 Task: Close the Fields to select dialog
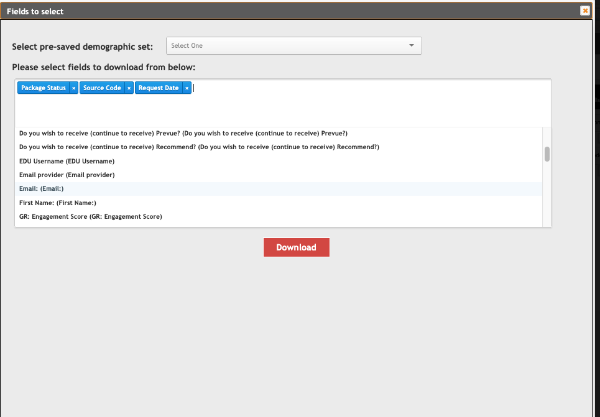coord(585,11)
